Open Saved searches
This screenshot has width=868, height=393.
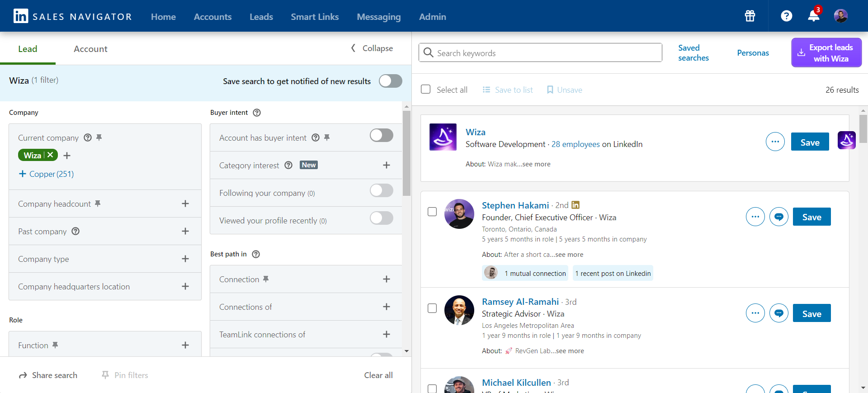tap(693, 52)
